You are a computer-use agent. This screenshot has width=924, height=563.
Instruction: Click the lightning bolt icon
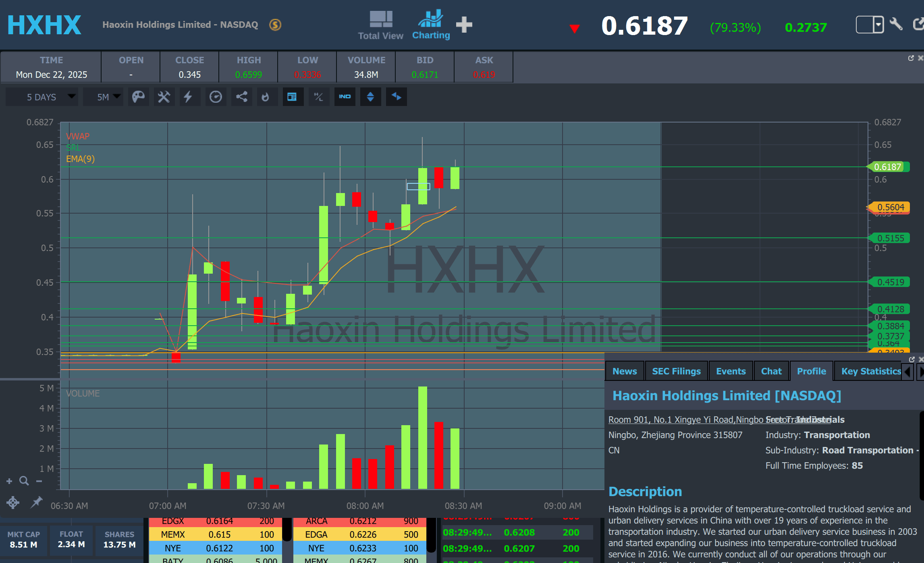click(188, 97)
